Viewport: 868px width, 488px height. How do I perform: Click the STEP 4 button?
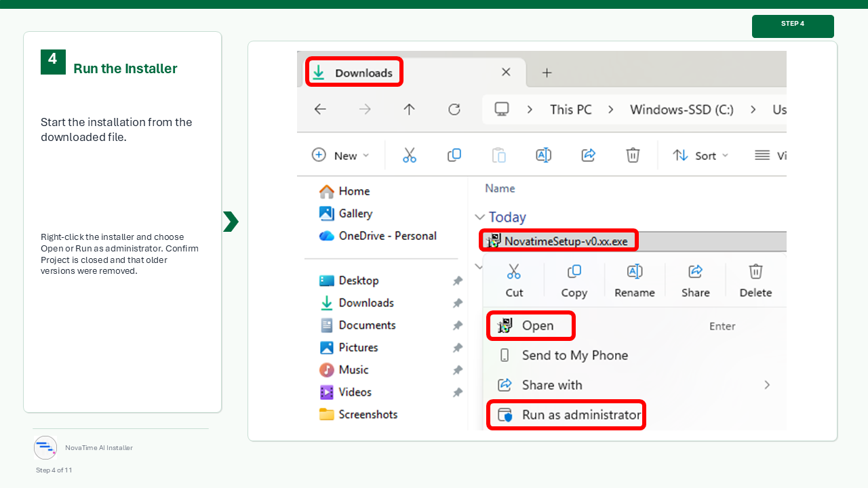tap(793, 26)
